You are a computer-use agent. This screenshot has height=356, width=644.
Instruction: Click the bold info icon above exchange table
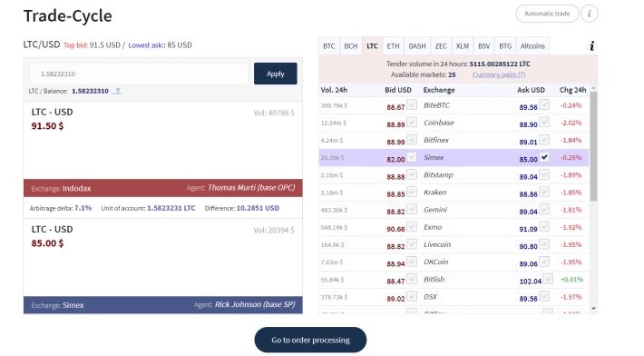pos(591,46)
